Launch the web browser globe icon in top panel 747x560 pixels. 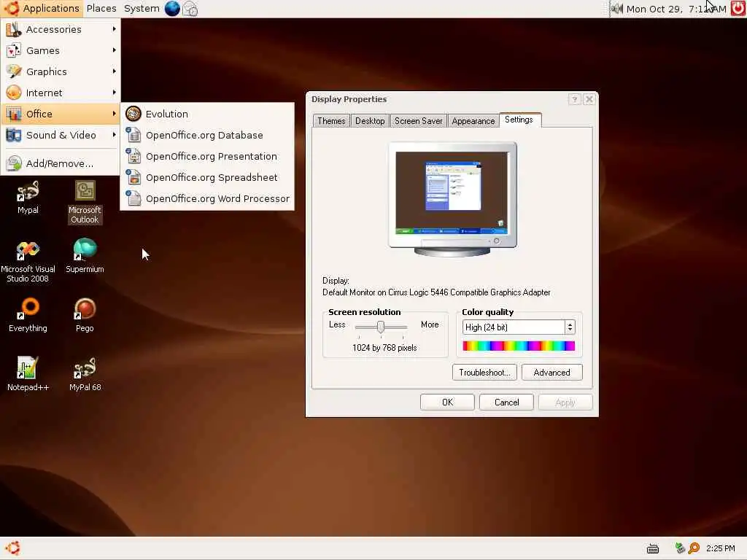pos(172,9)
